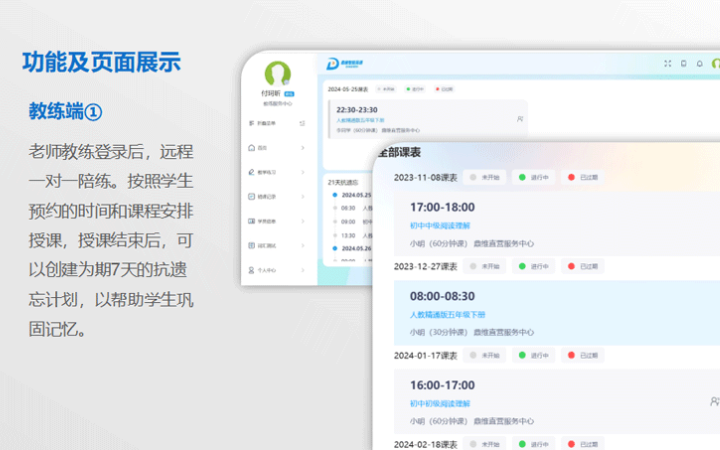Open 人教精通版五年级下册 link in 08:00-08:30 card

pyautogui.click(x=447, y=314)
